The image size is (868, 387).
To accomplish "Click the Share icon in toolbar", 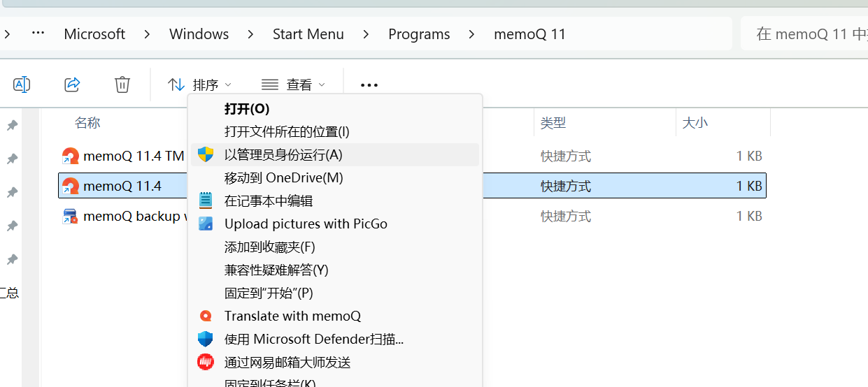I will coord(72,85).
